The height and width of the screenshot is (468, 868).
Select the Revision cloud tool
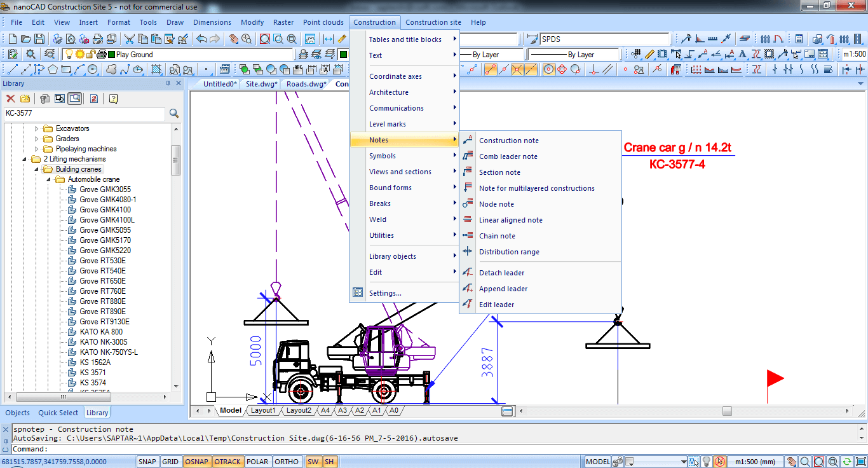click(112, 69)
